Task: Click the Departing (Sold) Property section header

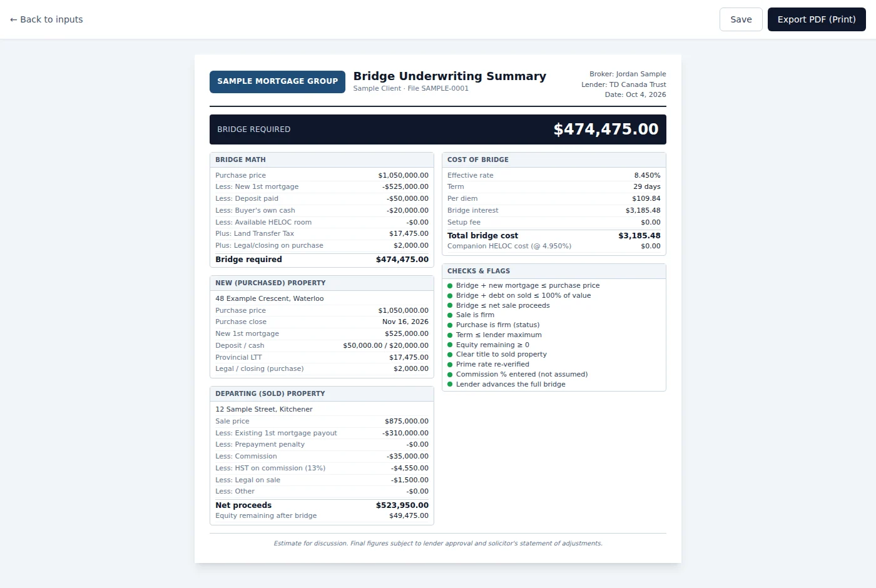Action: point(322,393)
